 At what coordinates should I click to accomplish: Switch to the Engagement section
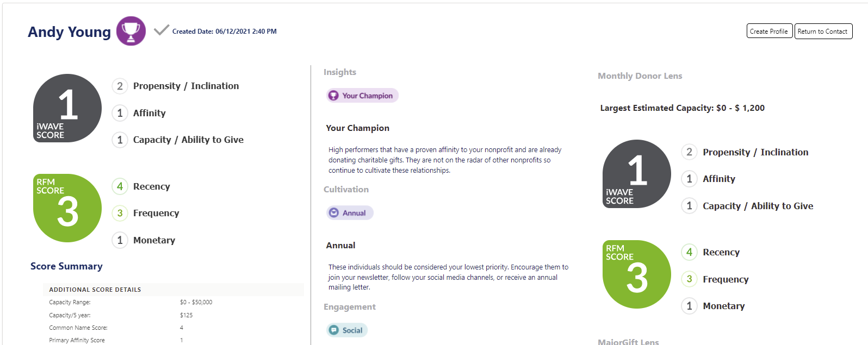(x=350, y=306)
